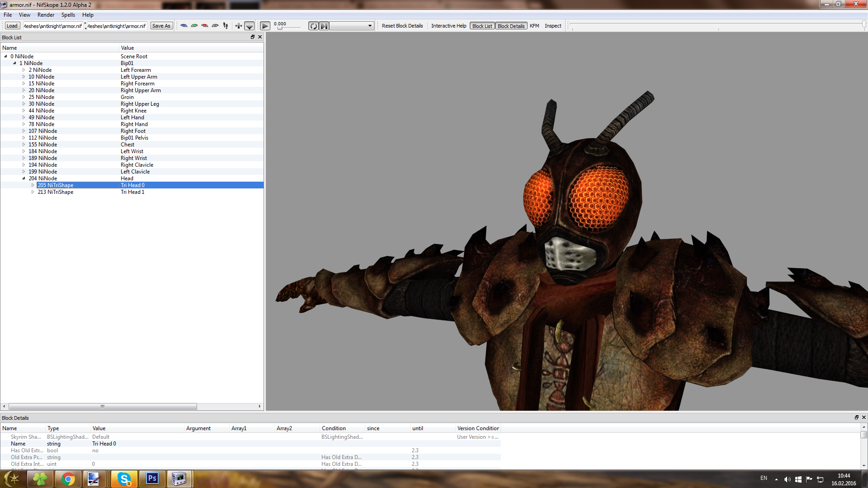Expand the 25 NiNode Groin node
The width and height of the screenshot is (868, 488).
[24, 97]
